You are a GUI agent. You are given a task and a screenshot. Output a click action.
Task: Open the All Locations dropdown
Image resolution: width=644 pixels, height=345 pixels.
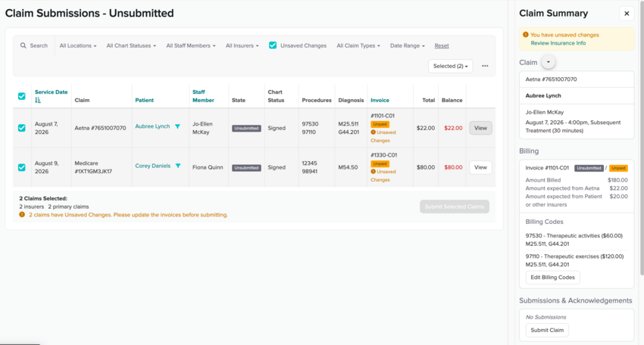click(x=78, y=45)
